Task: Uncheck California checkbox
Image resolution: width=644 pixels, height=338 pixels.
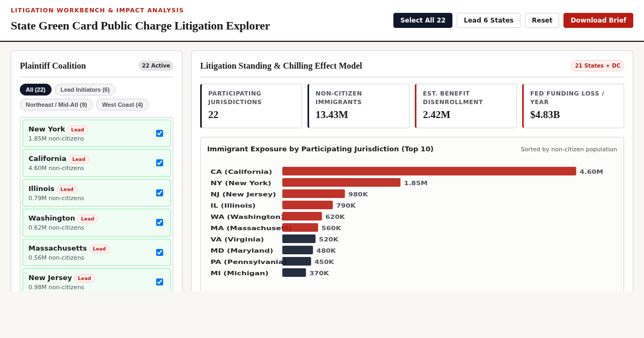Action: tap(159, 163)
